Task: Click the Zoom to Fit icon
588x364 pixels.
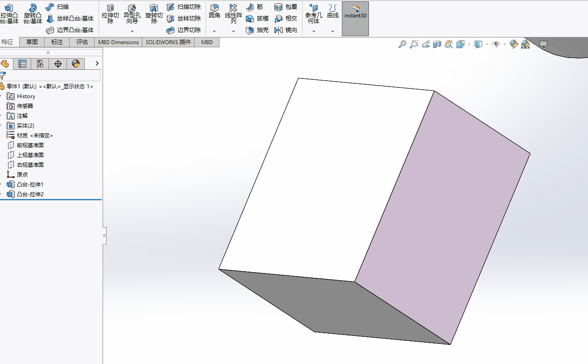Action: tap(402, 44)
